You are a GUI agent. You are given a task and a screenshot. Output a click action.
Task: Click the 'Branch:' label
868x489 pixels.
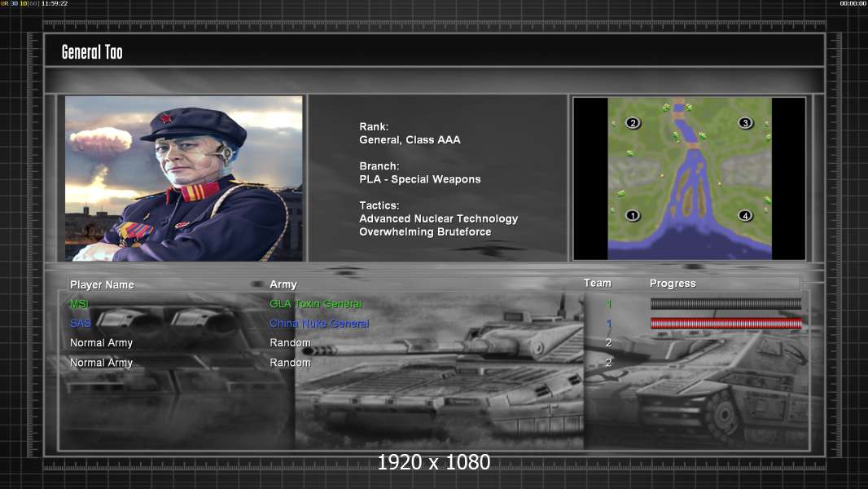coord(379,166)
